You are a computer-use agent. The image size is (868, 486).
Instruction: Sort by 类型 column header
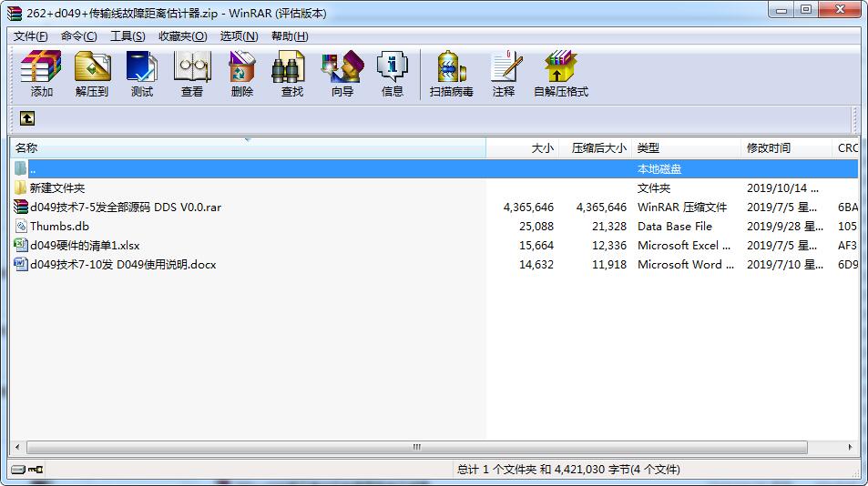(686, 148)
